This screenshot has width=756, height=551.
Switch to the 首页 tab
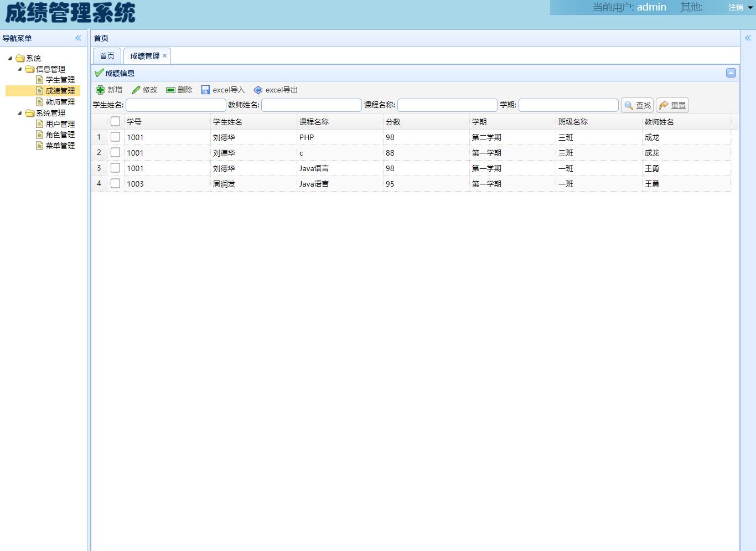point(107,56)
